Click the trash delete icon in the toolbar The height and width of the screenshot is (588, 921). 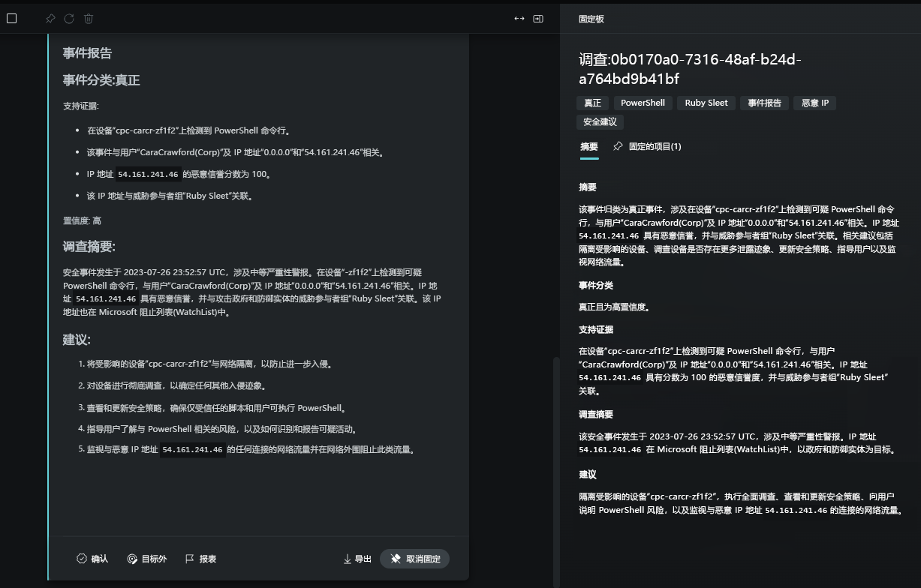point(89,19)
